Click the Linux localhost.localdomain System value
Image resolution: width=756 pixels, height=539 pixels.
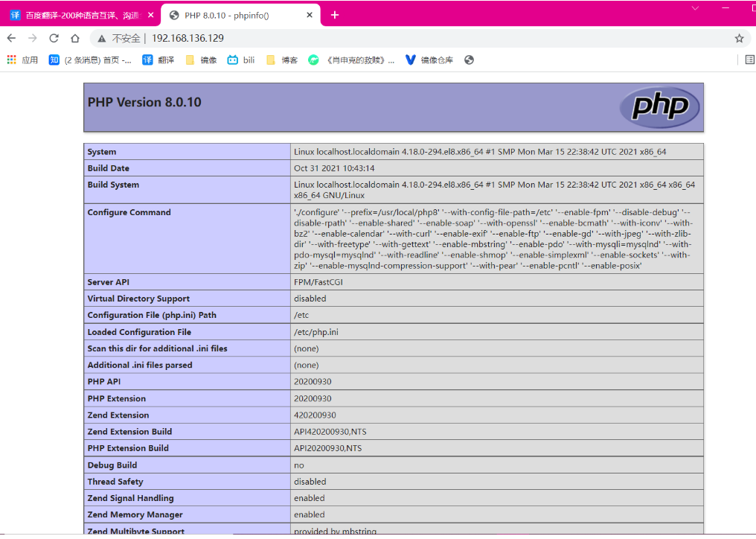(x=480, y=152)
